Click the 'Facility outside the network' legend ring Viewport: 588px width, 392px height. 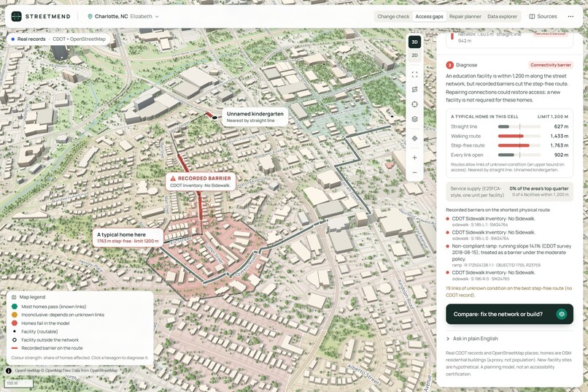pyautogui.click(x=15, y=340)
